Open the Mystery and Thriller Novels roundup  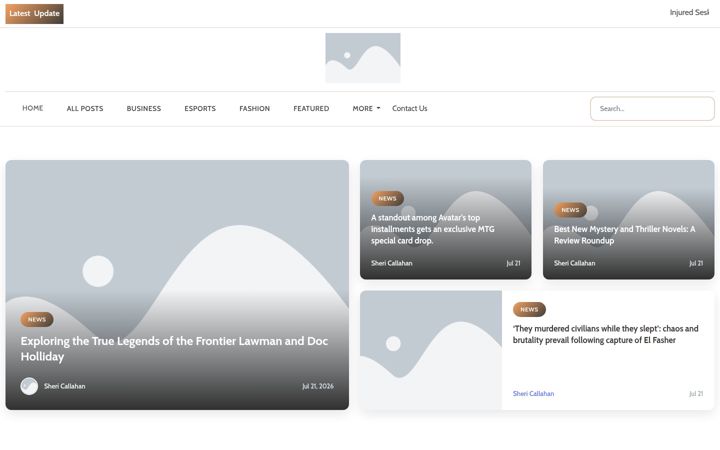(x=624, y=235)
